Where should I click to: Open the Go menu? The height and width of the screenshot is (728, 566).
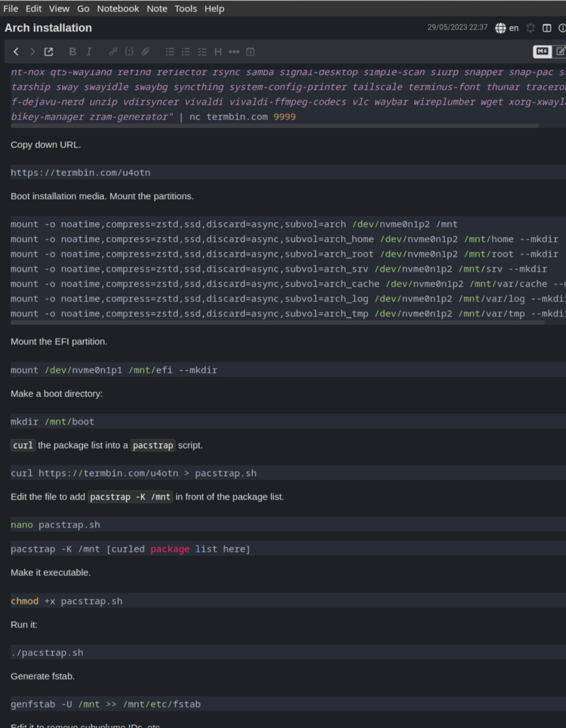pyautogui.click(x=83, y=9)
